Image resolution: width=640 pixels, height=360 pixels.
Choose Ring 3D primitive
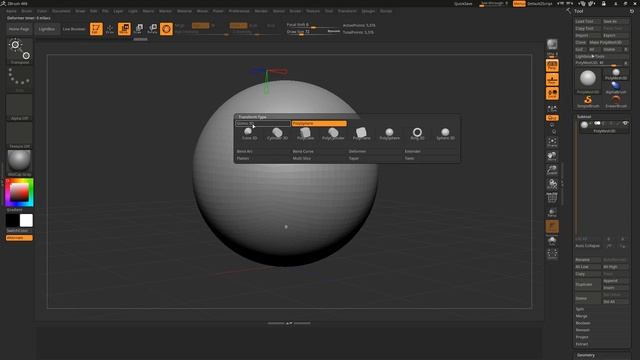(417, 133)
